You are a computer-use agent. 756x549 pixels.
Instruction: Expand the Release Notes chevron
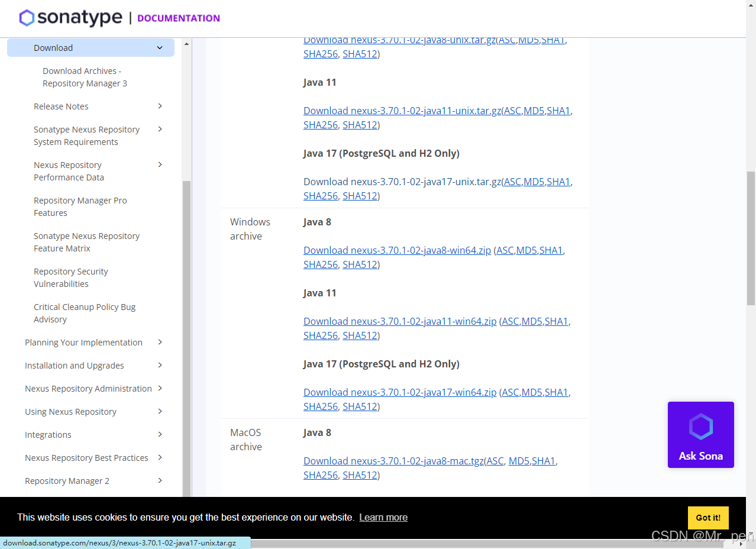coord(160,106)
